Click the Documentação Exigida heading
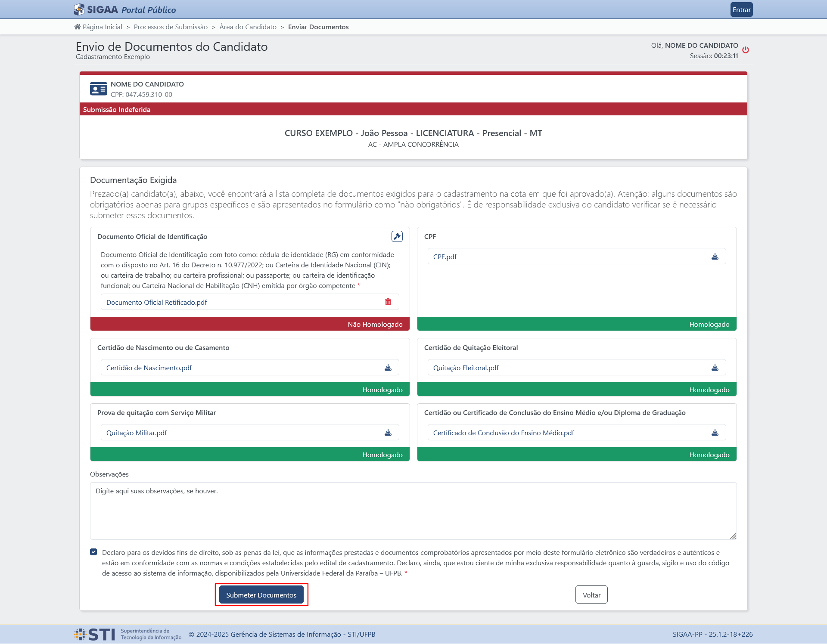 [133, 180]
